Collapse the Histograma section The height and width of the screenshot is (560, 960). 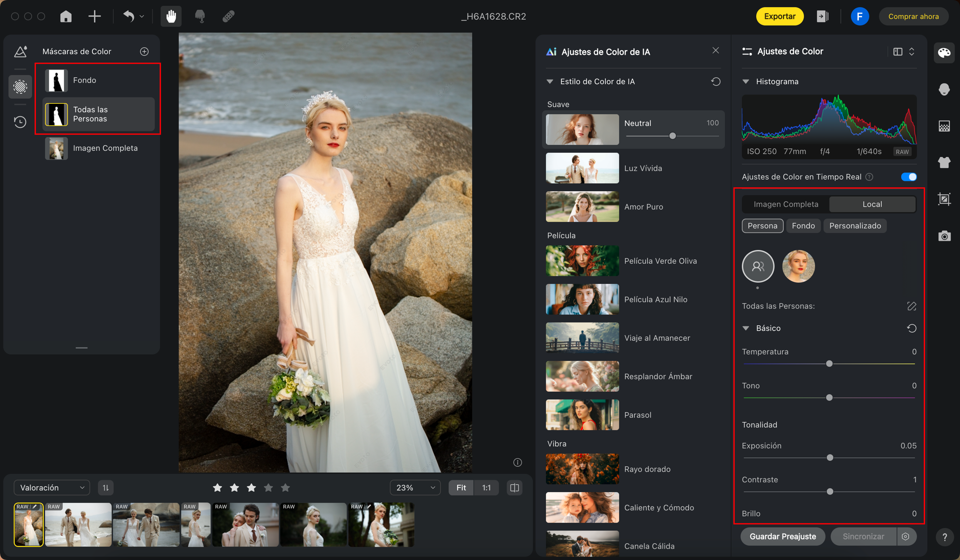pyautogui.click(x=746, y=81)
